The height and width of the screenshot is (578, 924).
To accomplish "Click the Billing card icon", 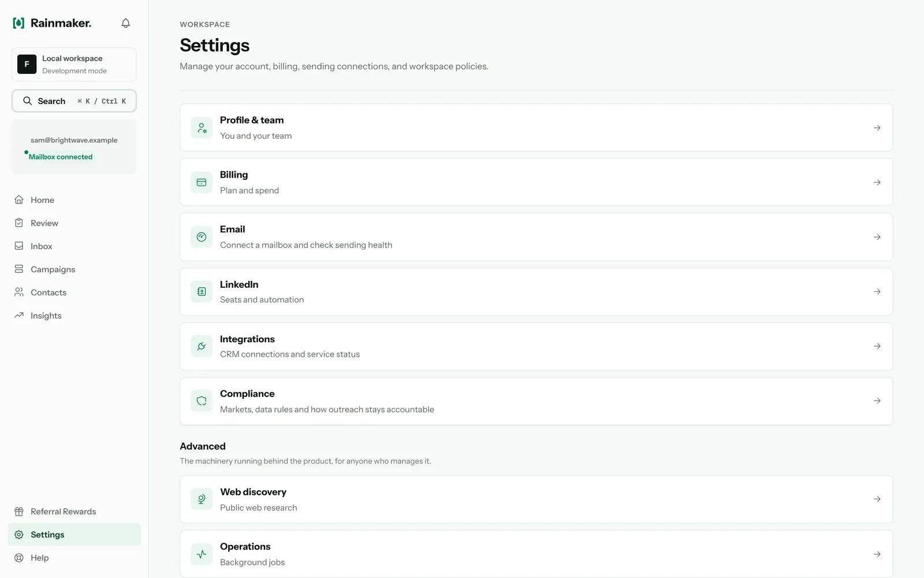I will (x=202, y=183).
